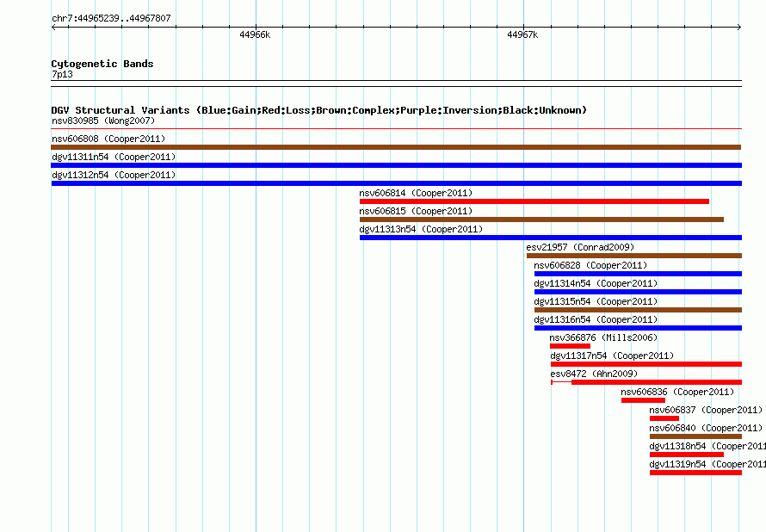
Task: Open variant label nsv606815 (Cooper2011)
Action: (416, 211)
